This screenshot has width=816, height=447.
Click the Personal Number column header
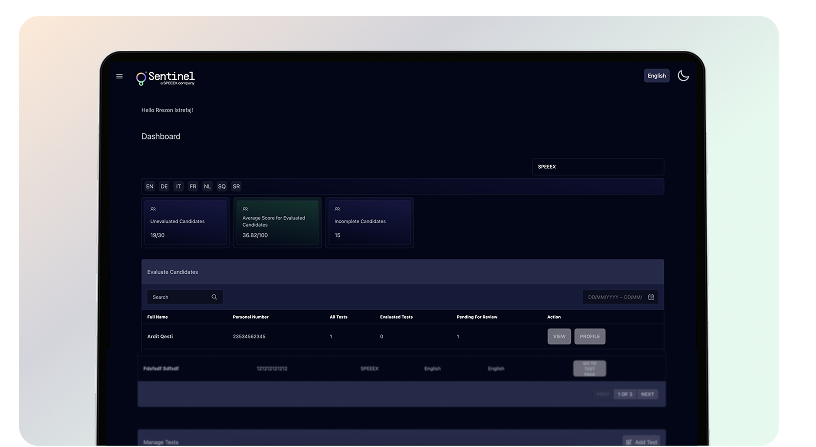[251, 317]
